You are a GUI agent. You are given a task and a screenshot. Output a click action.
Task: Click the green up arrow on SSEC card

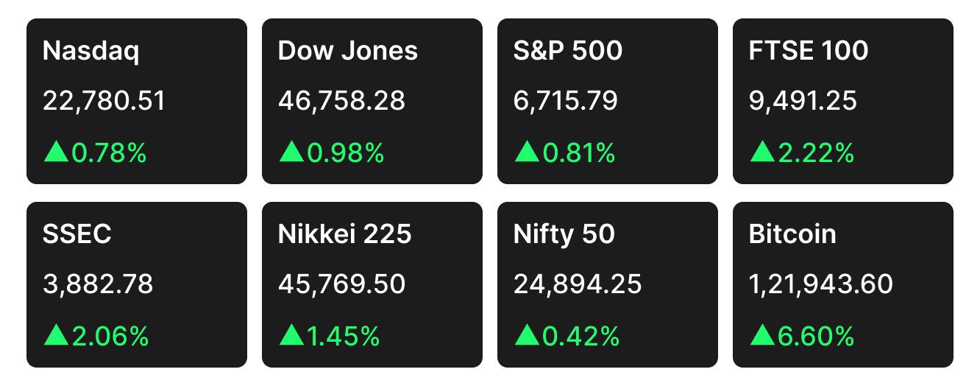pyautogui.click(x=56, y=336)
